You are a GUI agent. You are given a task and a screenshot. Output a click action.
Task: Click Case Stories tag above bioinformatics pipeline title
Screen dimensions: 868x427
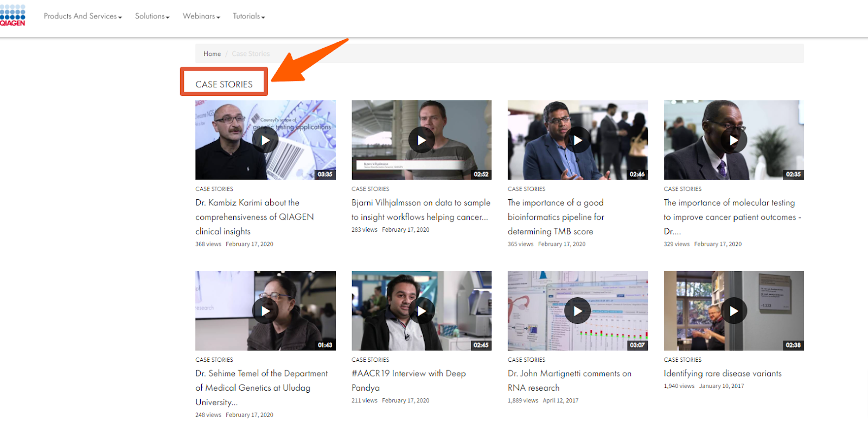click(527, 189)
